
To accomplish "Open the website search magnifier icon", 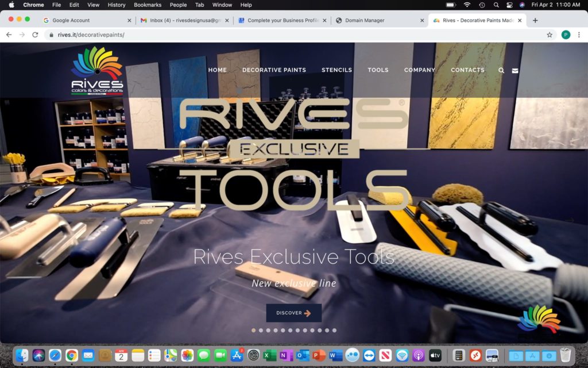I will coord(501,70).
